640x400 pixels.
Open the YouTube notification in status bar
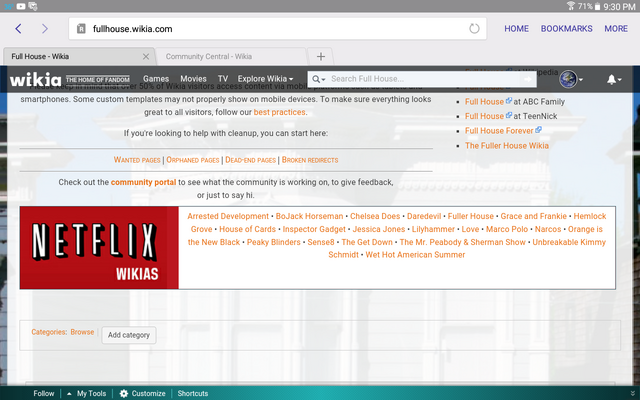click(20, 6)
